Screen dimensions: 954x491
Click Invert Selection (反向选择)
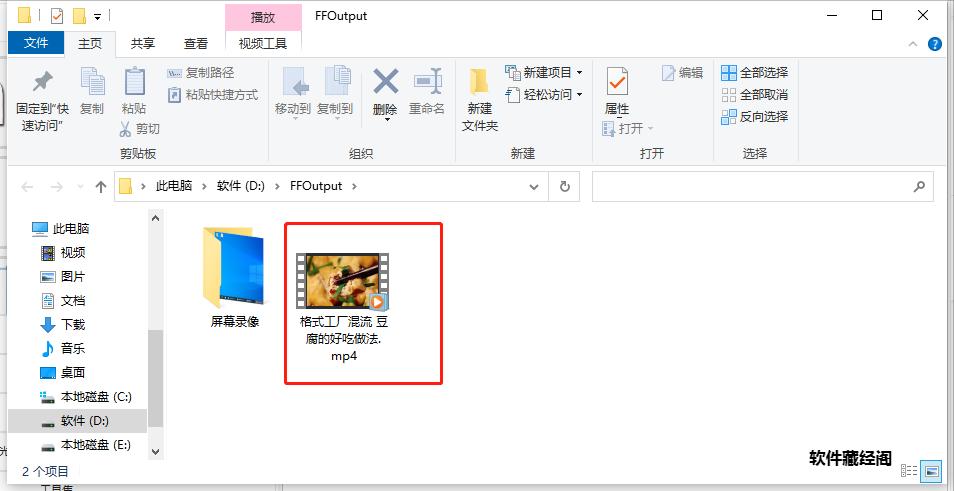[x=754, y=116]
